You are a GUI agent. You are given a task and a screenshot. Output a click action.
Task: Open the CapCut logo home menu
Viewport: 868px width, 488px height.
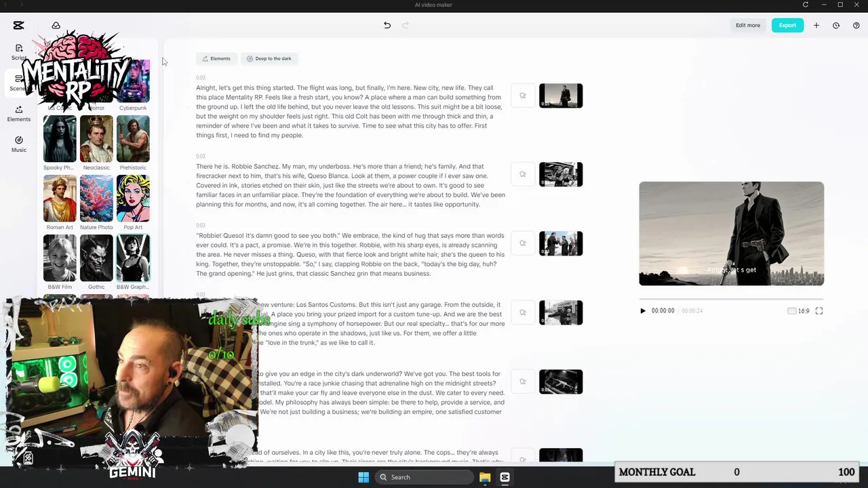[18, 25]
